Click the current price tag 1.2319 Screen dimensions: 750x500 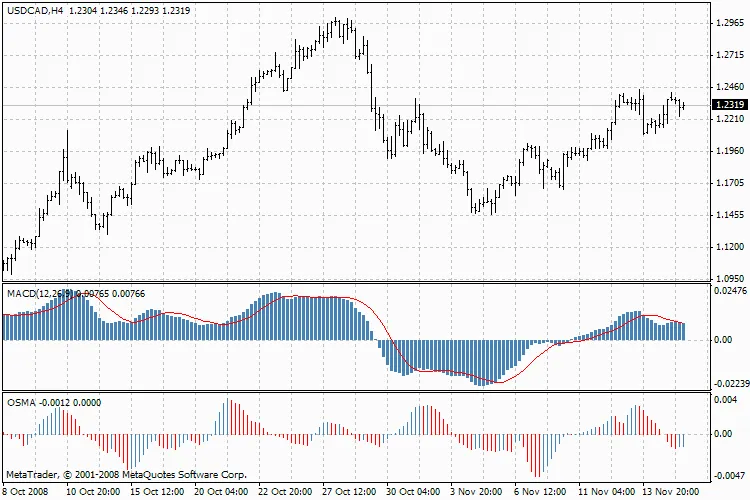(x=727, y=105)
